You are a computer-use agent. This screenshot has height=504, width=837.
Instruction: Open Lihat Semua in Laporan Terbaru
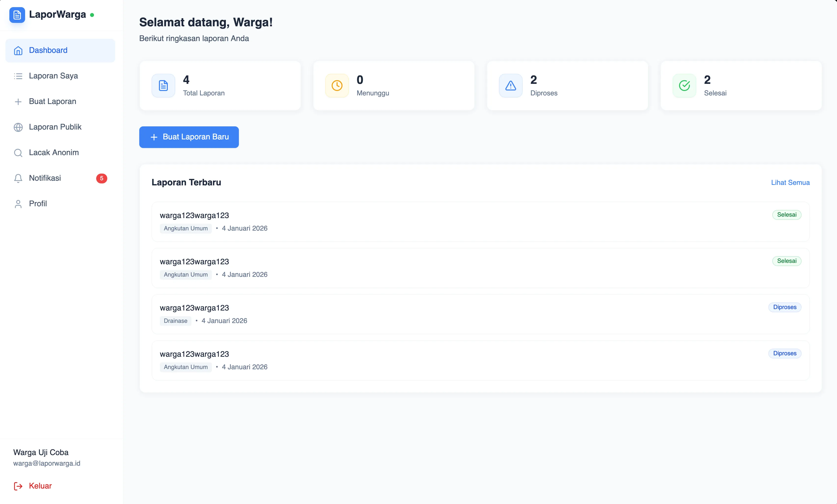790,182
